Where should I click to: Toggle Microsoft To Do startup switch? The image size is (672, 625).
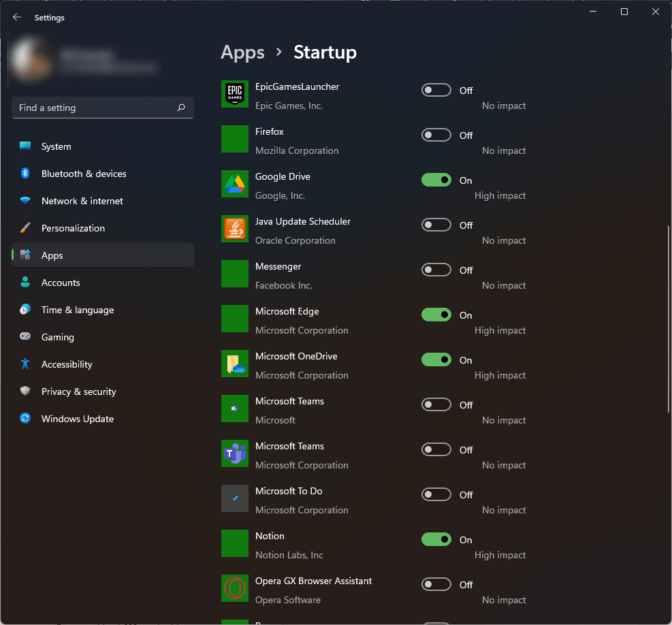[436, 494]
